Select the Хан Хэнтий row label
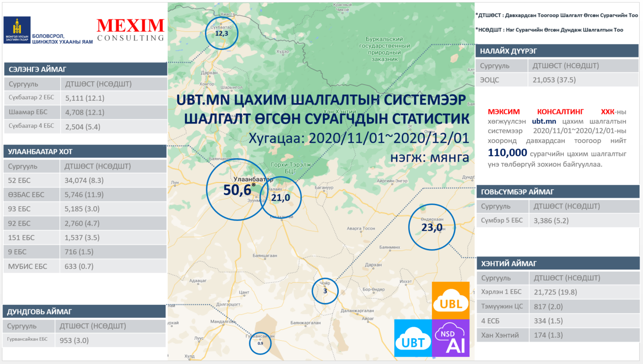This screenshot has width=643, height=364. pos(500,335)
